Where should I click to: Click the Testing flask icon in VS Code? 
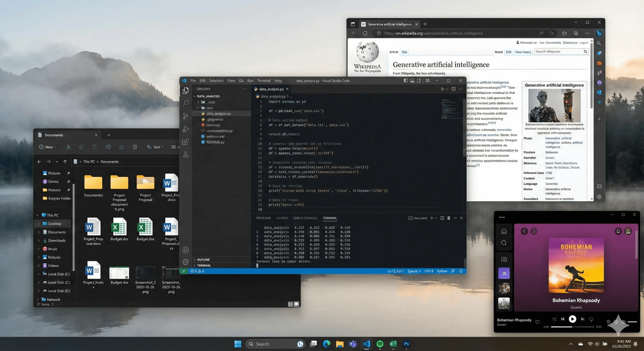[x=185, y=154]
